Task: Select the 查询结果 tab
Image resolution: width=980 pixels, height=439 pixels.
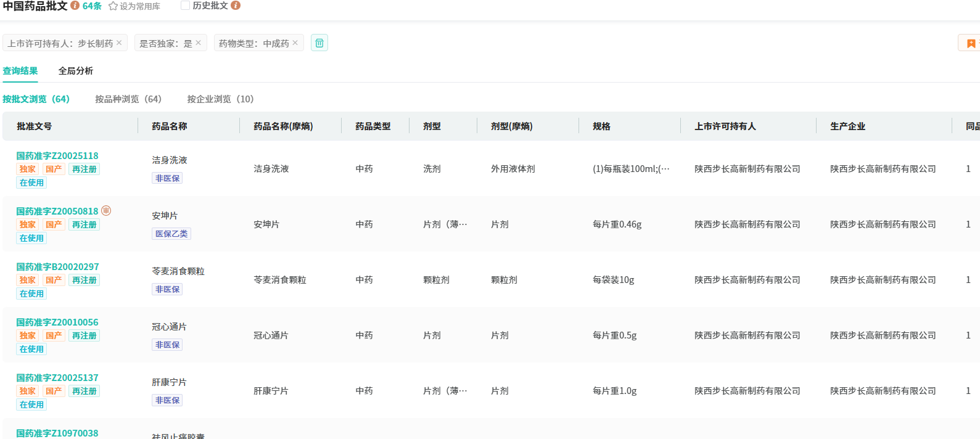Action: 20,71
